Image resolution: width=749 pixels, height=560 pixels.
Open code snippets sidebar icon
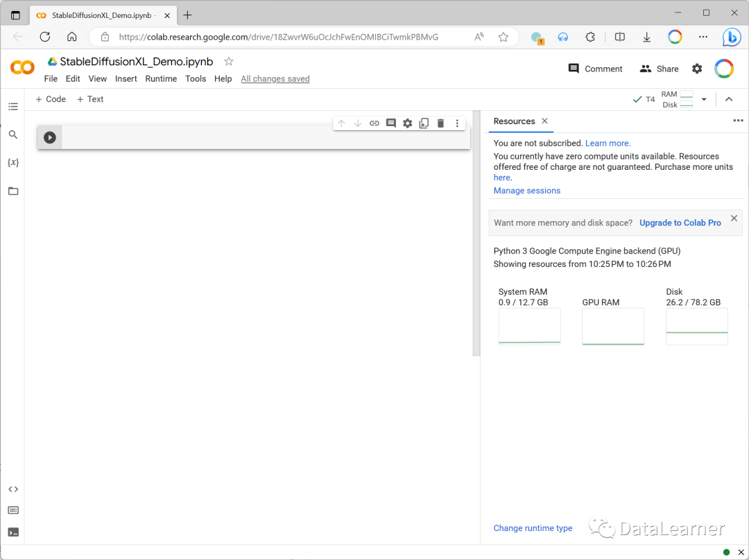13,489
